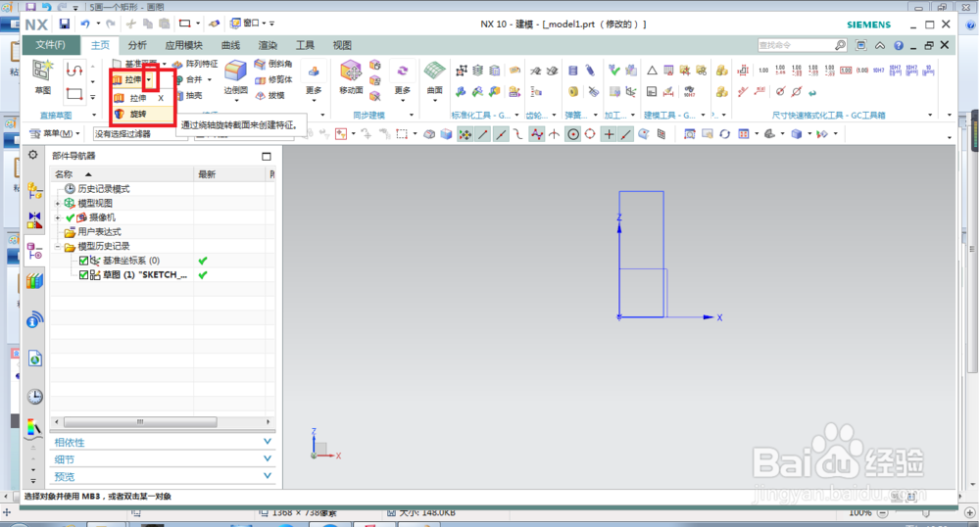Expand the 摄像机 node

click(x=58, y=217)
